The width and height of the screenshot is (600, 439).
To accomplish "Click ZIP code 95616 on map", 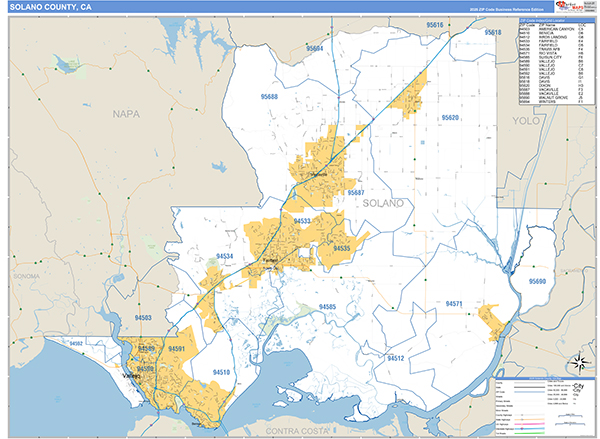I will click(x=435, y=25).
